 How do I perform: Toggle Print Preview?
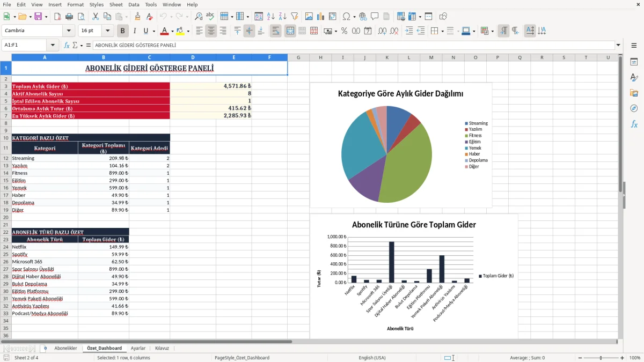click(x=82, y=17)
